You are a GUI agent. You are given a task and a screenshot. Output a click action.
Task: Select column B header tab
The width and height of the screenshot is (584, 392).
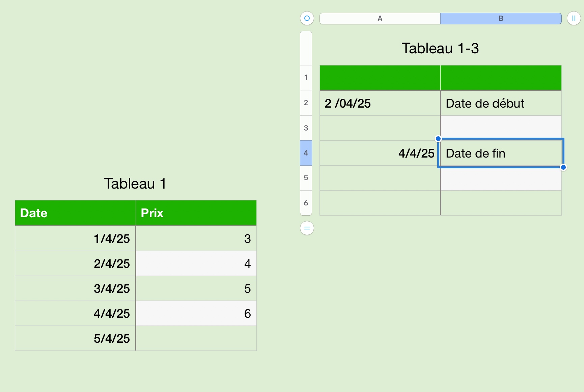[x=501, y=19]
